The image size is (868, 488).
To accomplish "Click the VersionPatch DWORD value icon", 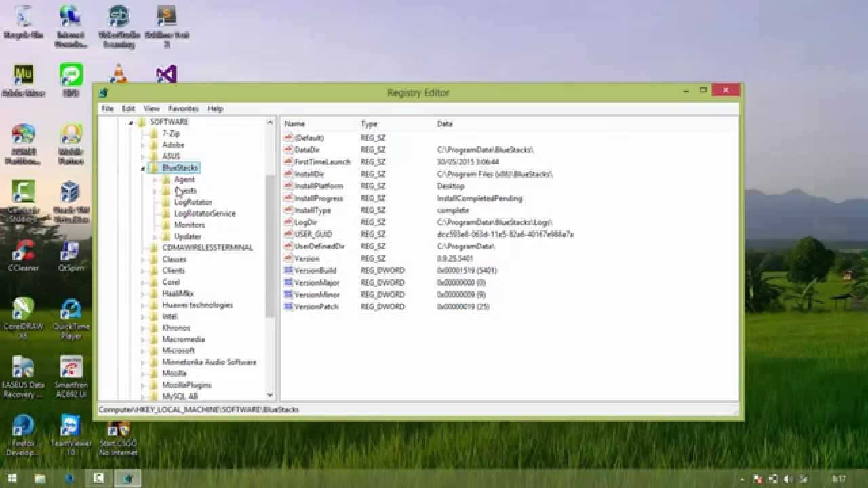I will pyautogui.click(x=288, y=306).
